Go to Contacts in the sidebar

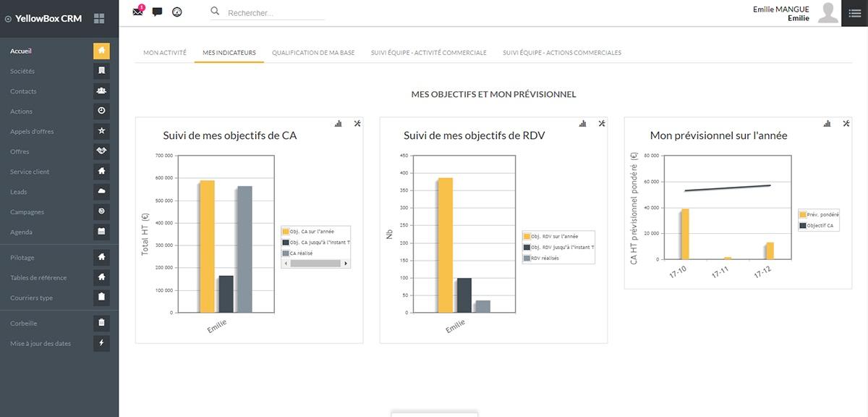click(x=23, y=91)
